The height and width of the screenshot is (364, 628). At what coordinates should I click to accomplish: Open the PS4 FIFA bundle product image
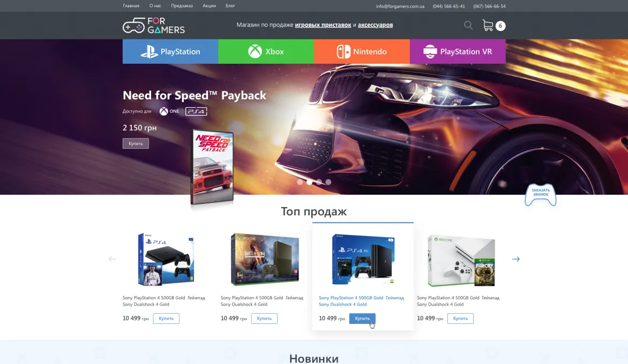click(166, 260)
